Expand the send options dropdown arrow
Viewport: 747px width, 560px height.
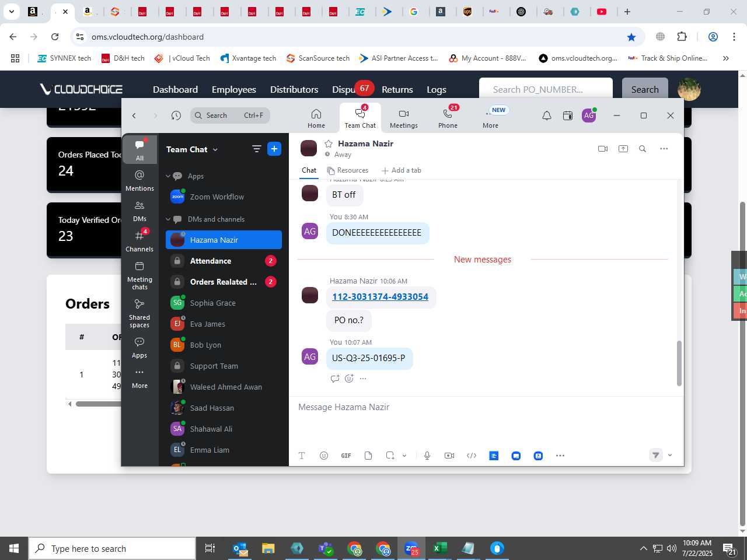click(x=670, y=456)
